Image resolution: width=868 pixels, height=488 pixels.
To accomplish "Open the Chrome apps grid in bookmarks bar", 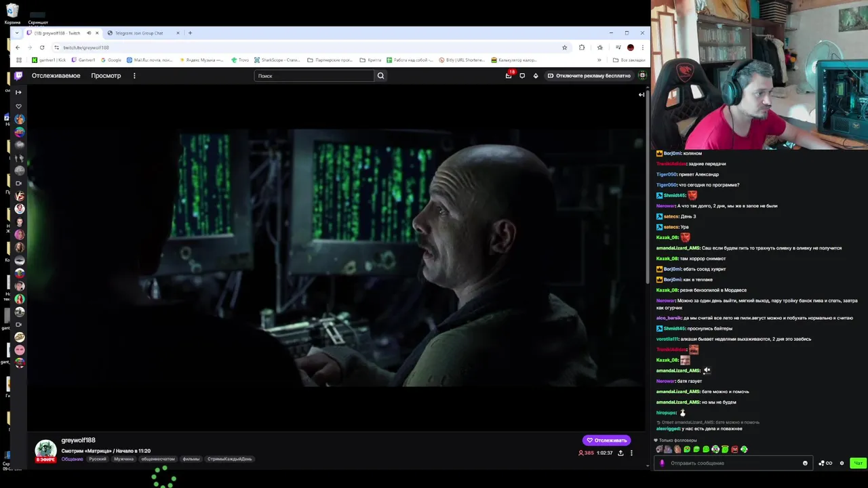I will pyautogui.click(x=19, y=60).
